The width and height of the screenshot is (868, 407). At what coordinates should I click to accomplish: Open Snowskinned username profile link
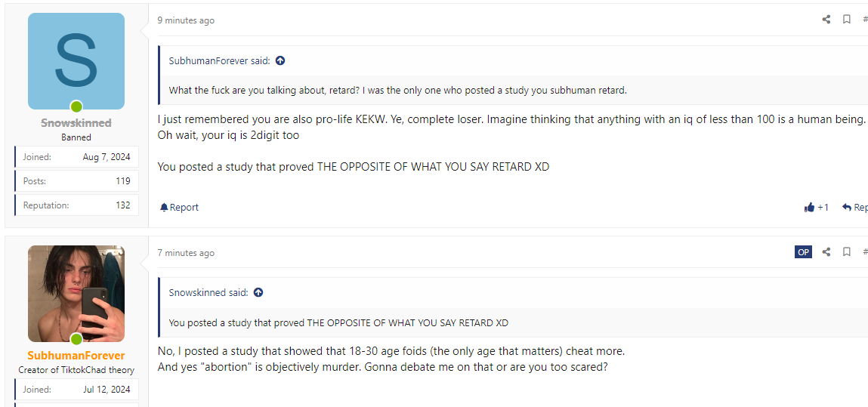(x=76, y=123)
